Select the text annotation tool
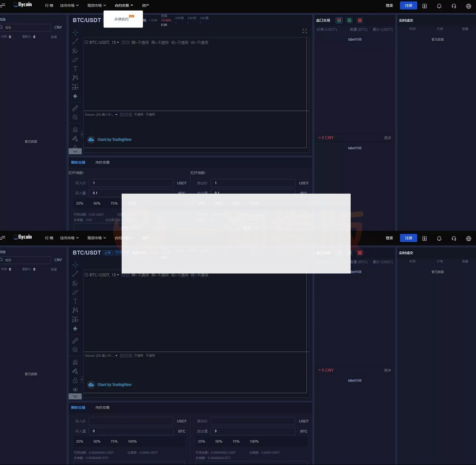Image resolution: width=476 pixels, height=465 pixels. click(75, 67)
